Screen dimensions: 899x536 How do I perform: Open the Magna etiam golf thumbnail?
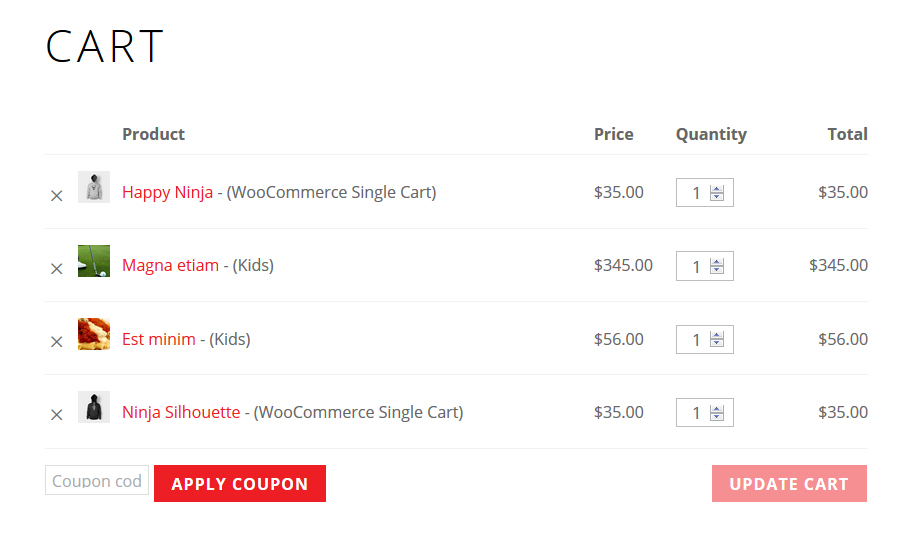[x=94, y=261]
